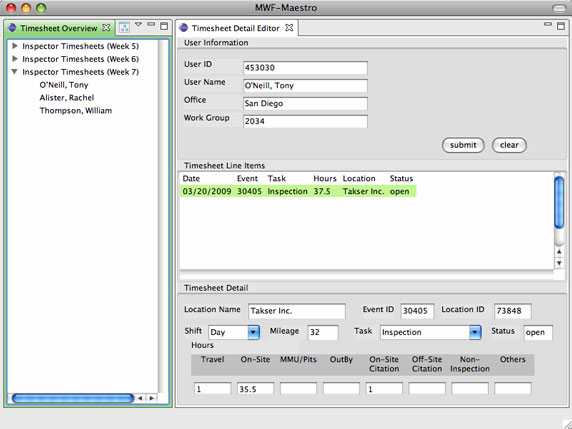
Task: Switch to the Timesheet Detail Editor tab
Action: 236,28
